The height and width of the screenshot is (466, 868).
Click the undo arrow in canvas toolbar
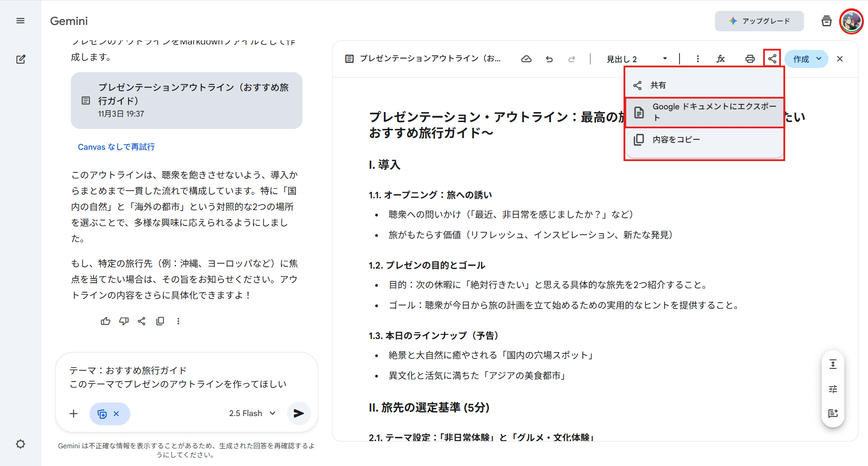[549, 59]
